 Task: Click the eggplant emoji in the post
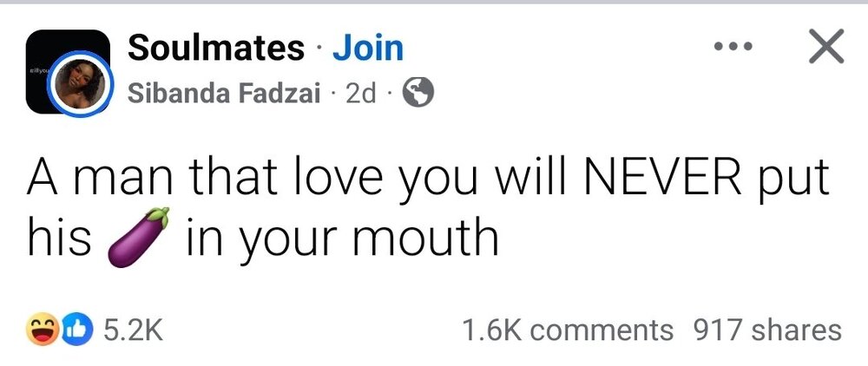137,234
